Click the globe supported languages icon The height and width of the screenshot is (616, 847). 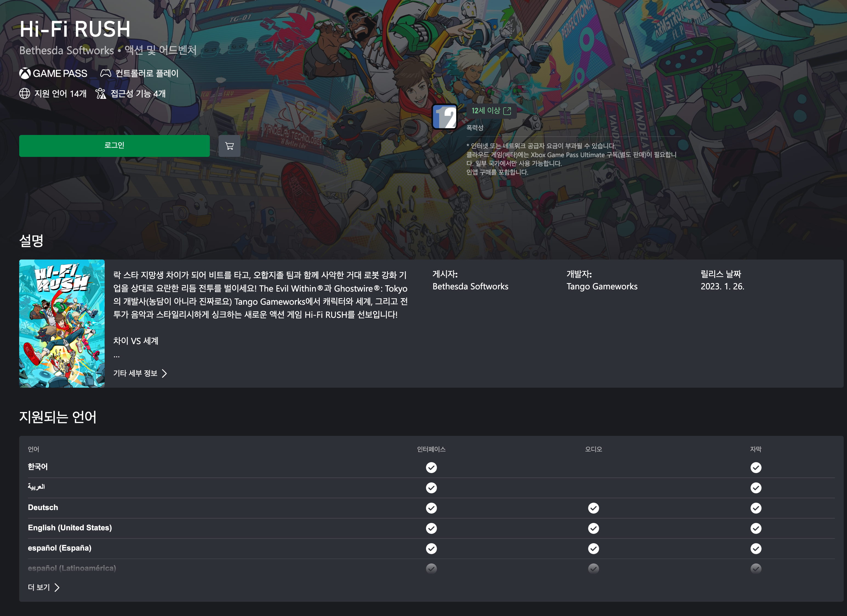coord(25,93)
